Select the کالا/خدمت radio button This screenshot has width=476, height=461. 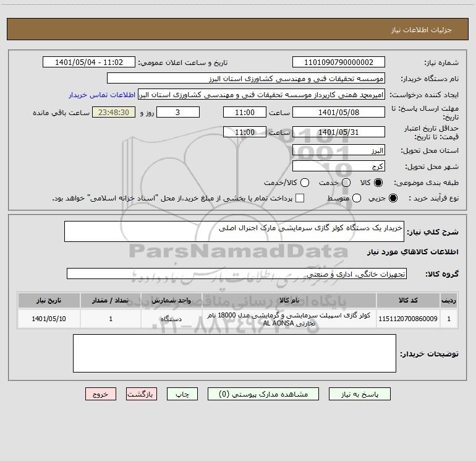click(305, 183)
